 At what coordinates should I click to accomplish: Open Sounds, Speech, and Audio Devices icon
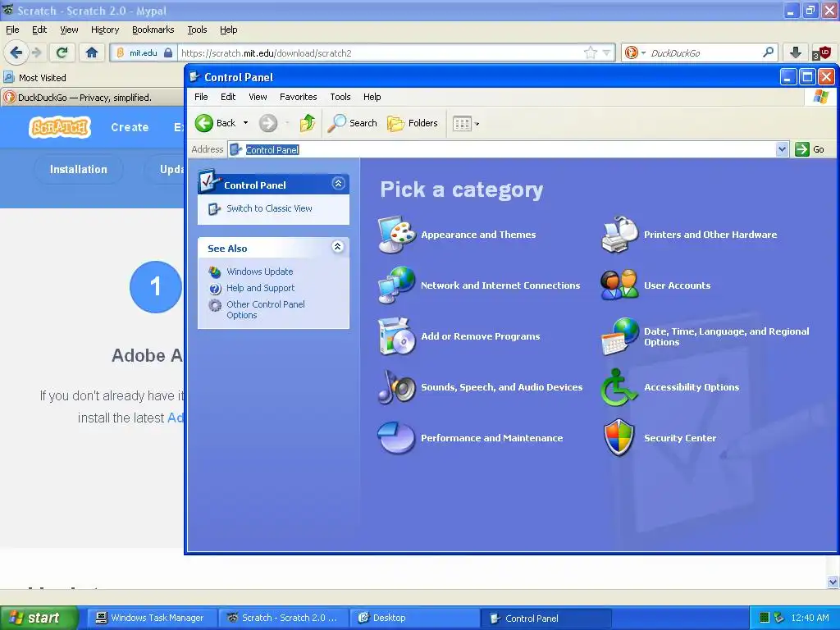(x=396, y=387)
